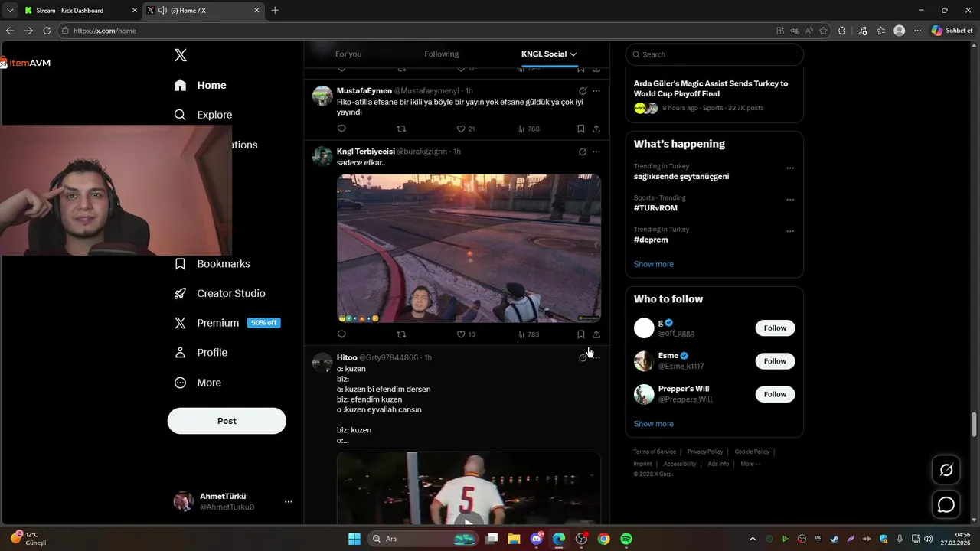Open Edge browser extensions icon
Screen dimensions: 980x551
click(842, 31)
